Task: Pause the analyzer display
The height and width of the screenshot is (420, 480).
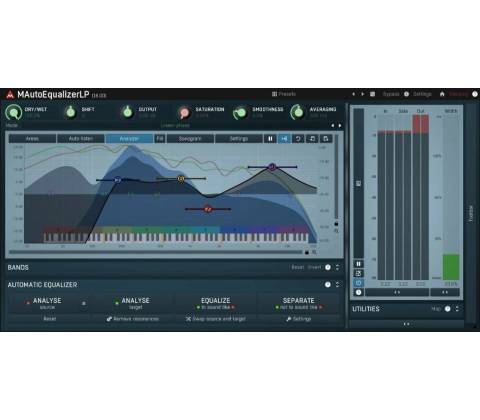Action: click(x=270, y=138)
